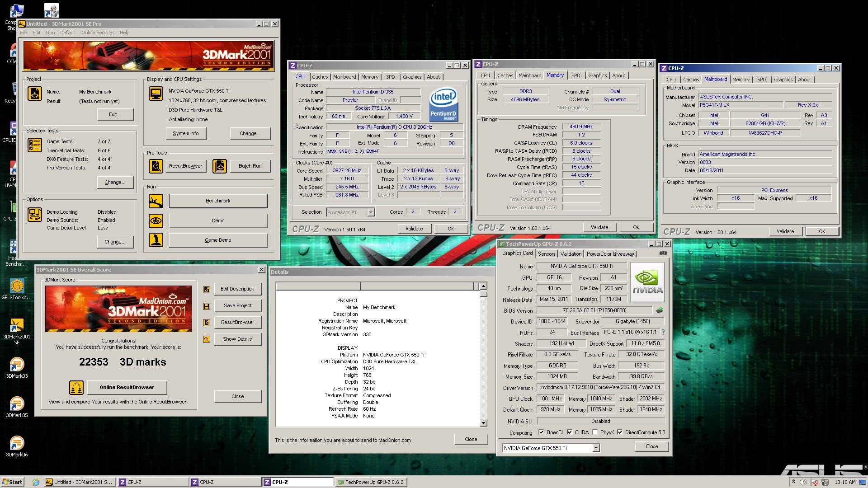Toggle the PhysX checkbox in GPU-Z
868x488 pixels.
click(595, 432)
